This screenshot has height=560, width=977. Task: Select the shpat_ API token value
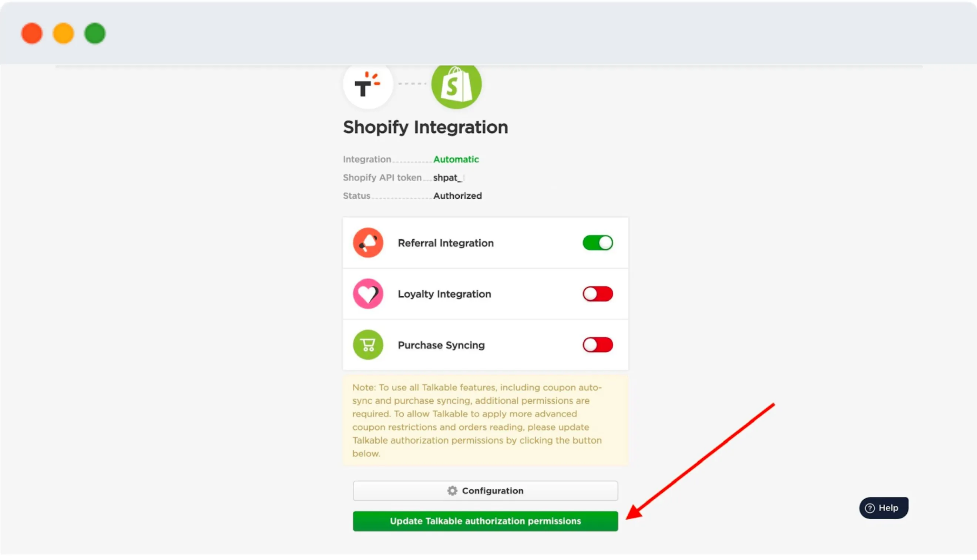tap(448, 178)
